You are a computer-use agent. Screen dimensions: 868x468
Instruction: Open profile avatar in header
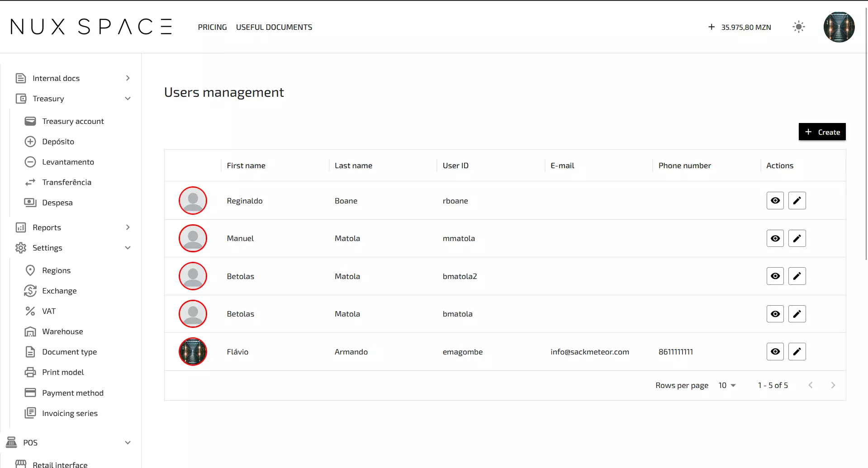(x=839, y=27)
